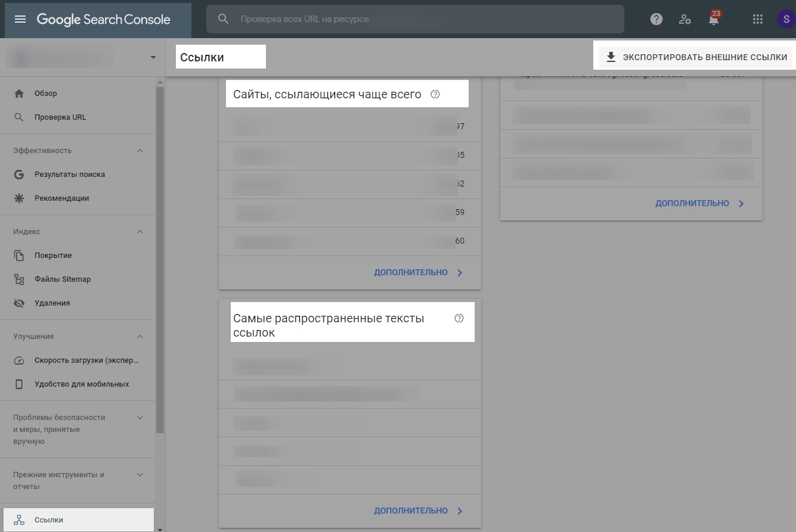Click the sidebar vertical scrollbar

point(160,259)
